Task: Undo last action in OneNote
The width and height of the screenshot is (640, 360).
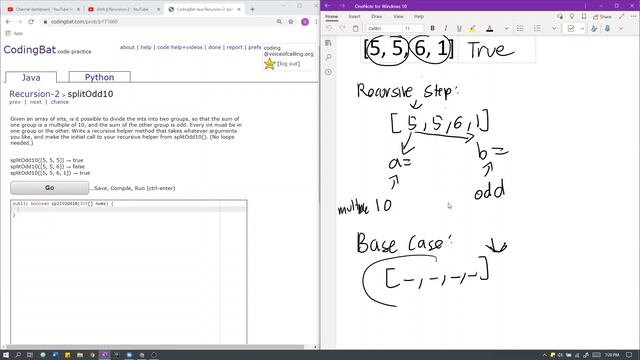Action: pyautogui.click(x=329, y=28)
